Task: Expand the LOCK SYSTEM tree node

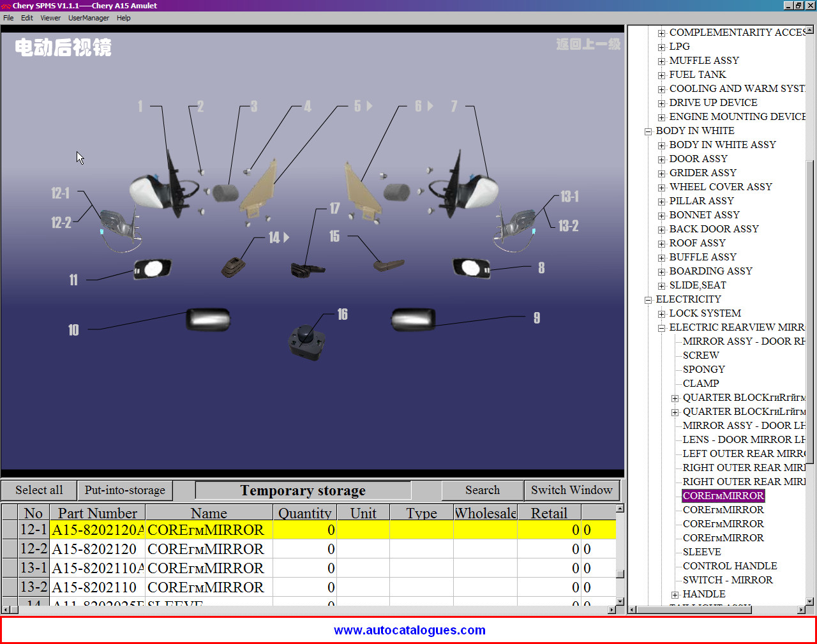Action: (662, 314)
